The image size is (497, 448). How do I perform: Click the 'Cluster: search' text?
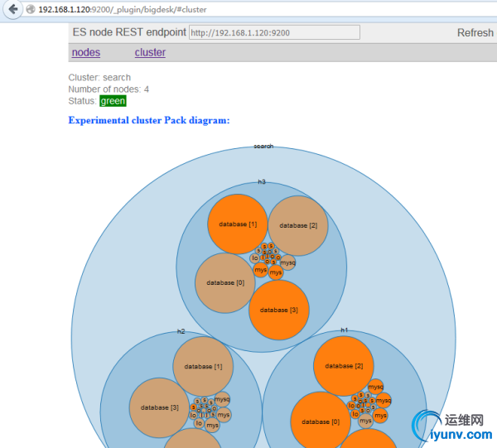point(99,77)
